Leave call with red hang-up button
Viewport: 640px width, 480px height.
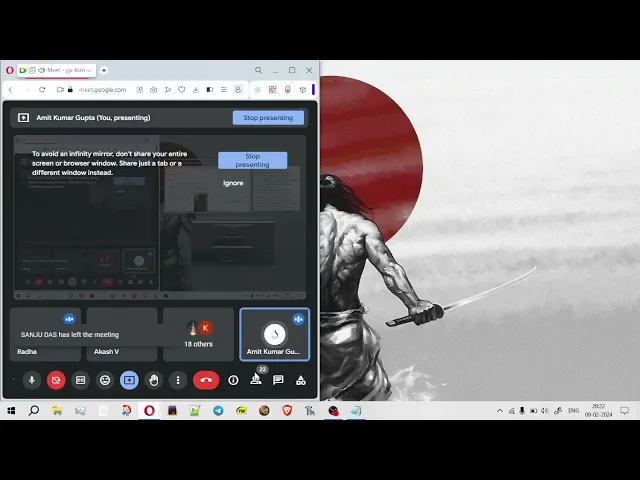(206, 380)
